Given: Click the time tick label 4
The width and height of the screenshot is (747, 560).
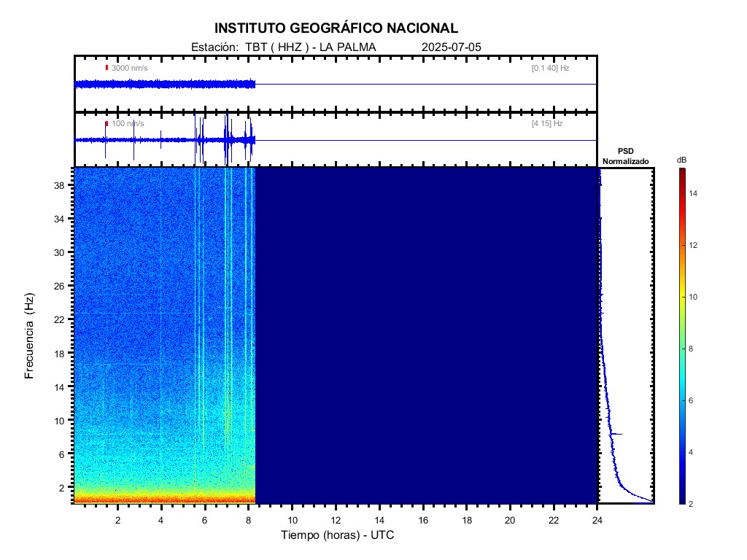Looking at the screenshot, I should pyautogui.click(x=161, y=521).
